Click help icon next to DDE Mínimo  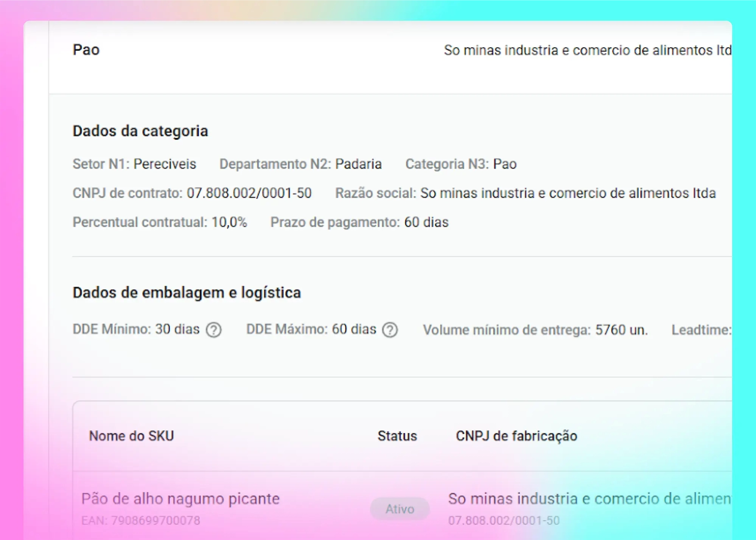(x=214, y=330)
